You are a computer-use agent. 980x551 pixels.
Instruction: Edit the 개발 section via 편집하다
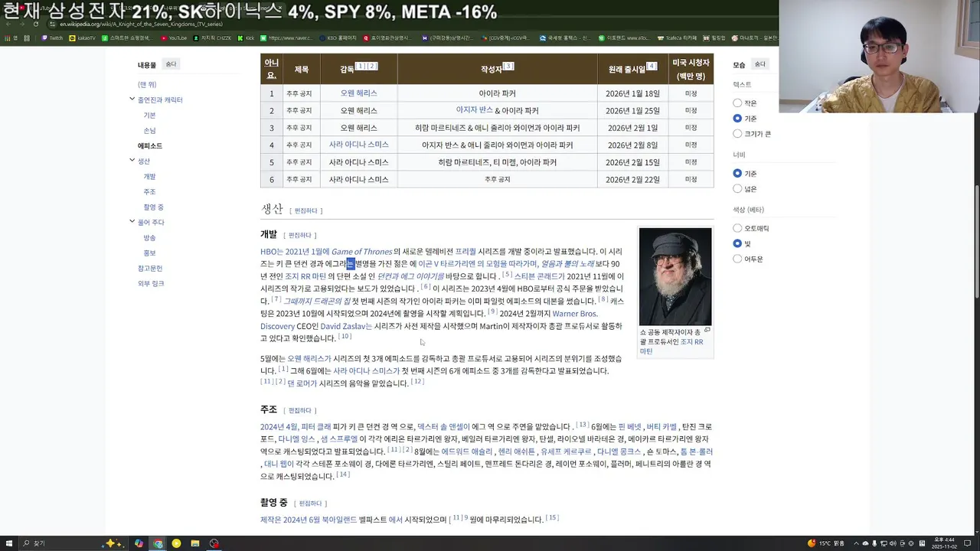click(300, 235)
